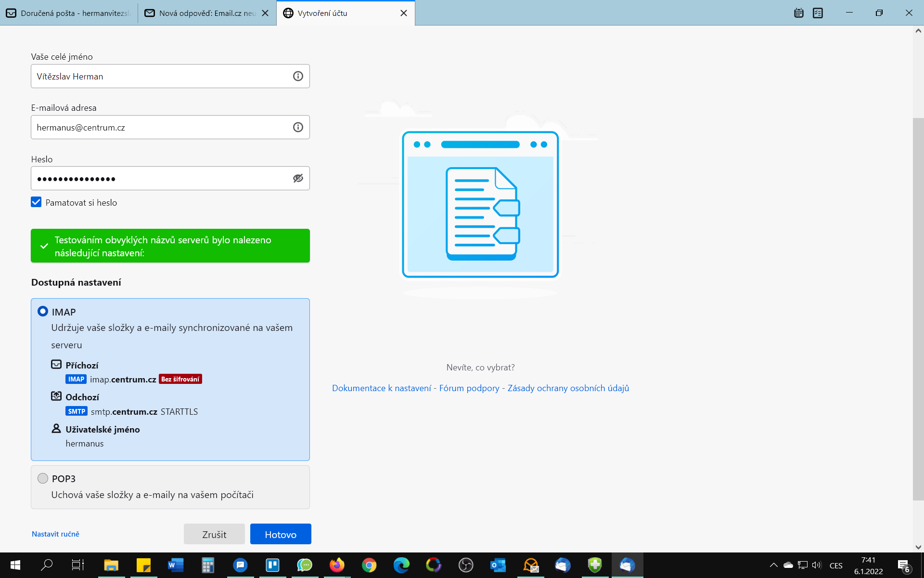Open Outlook from the taskbar
Screen dimensions: 924x578
pyautogui.click(x=498, y=565)
